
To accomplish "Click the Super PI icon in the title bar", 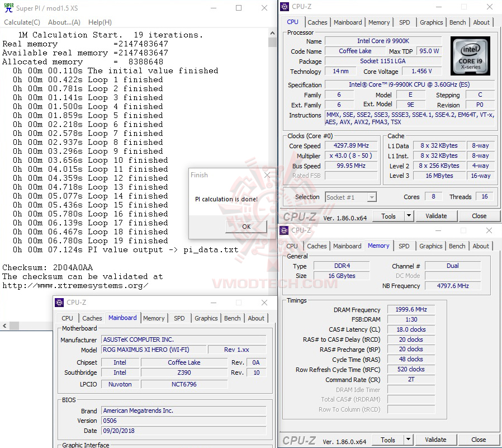I will coord(8,8).
